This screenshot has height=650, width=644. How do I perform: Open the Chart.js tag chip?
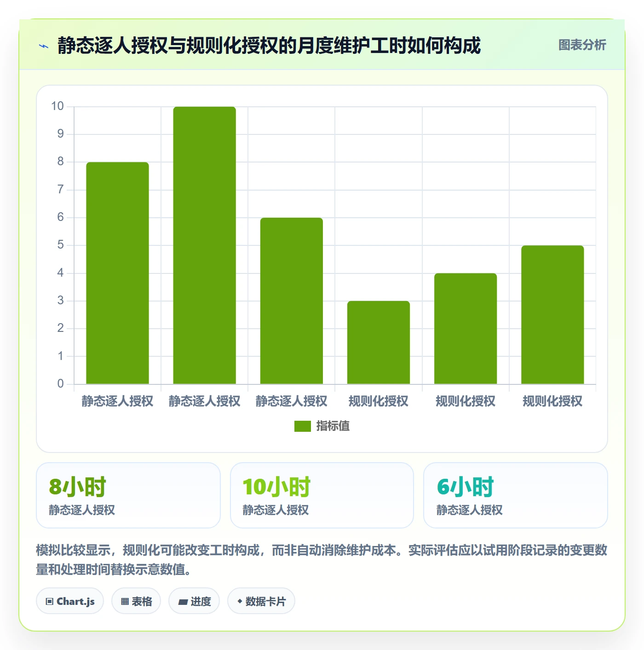[x=70, y=601]
